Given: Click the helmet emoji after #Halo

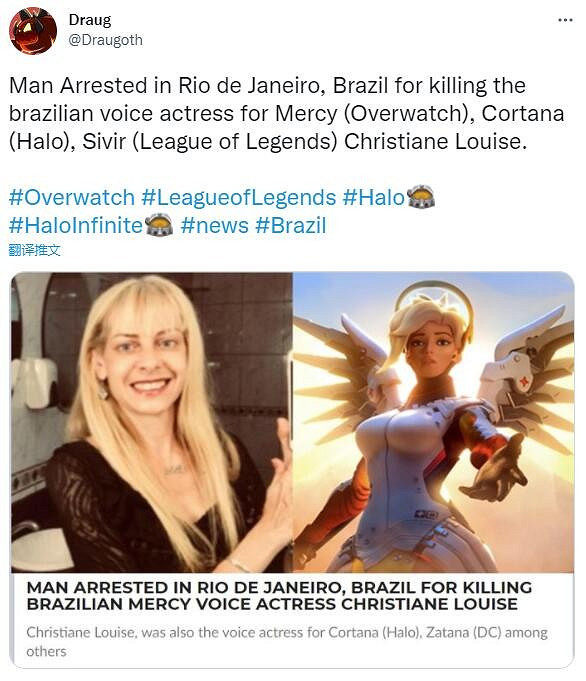Looking at the screenshot, I should [420, 198].
